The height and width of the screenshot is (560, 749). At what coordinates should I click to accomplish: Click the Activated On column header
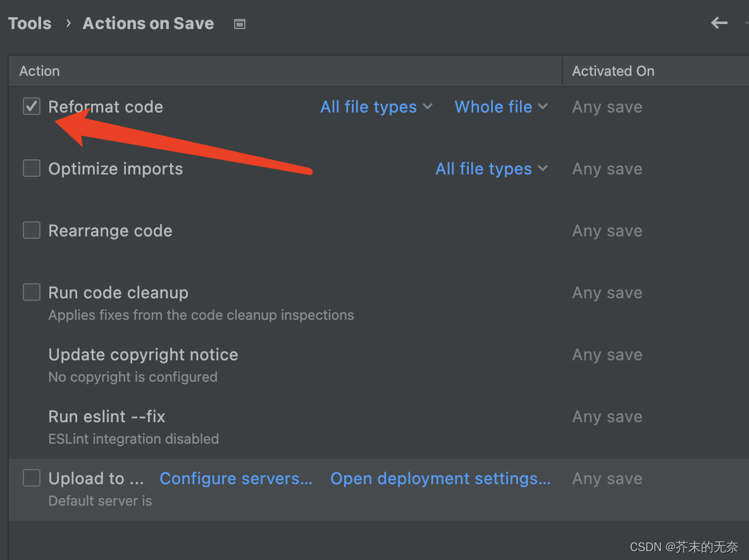coord(613,71)
